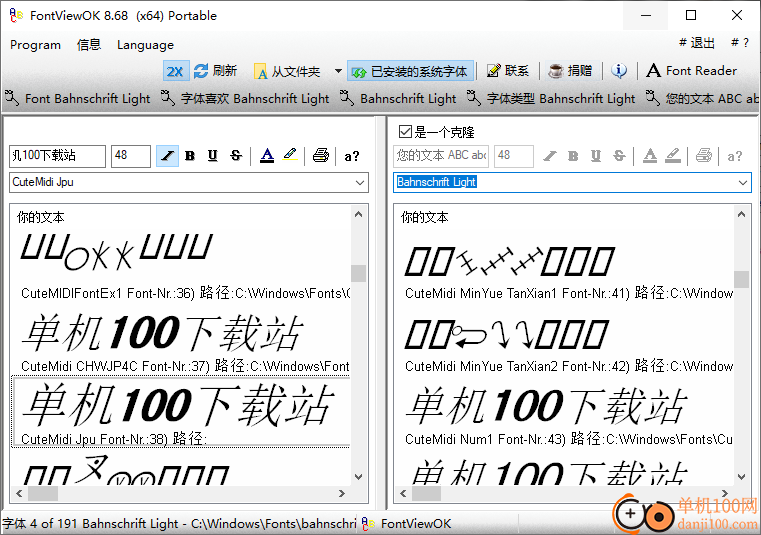Toggle the 2X zoom button
Image resolution: width=761 pixels, height=535 pixels.
175,71
